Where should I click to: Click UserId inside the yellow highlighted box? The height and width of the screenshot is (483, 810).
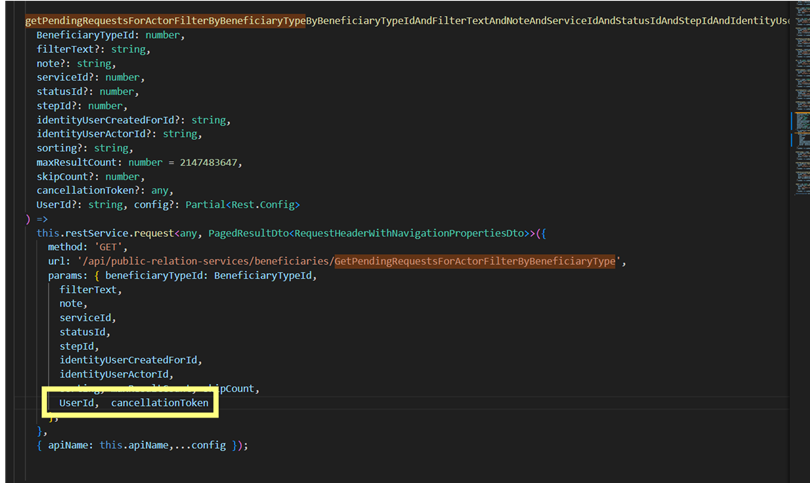[78, 403]
